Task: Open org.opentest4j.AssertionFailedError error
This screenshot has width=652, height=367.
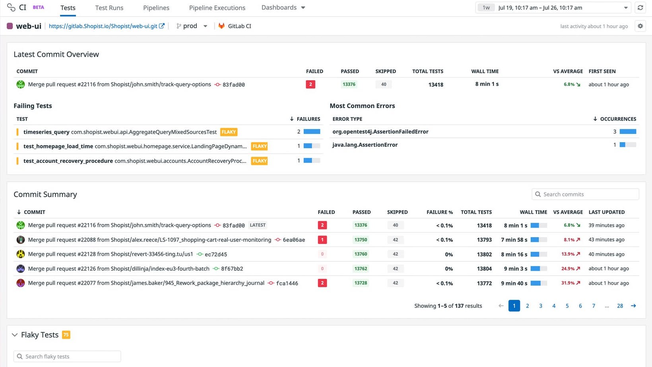Action: point(380,132)
